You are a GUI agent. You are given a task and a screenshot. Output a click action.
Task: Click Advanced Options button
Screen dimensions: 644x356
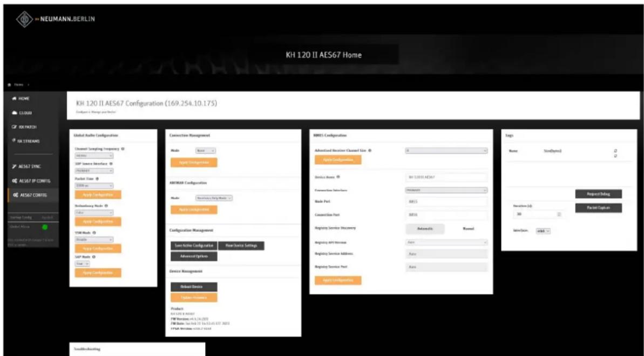coord(194,256)
